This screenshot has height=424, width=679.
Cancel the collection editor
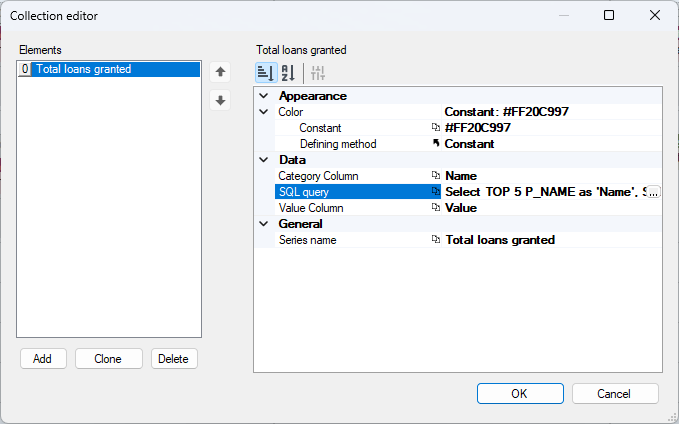615,393
